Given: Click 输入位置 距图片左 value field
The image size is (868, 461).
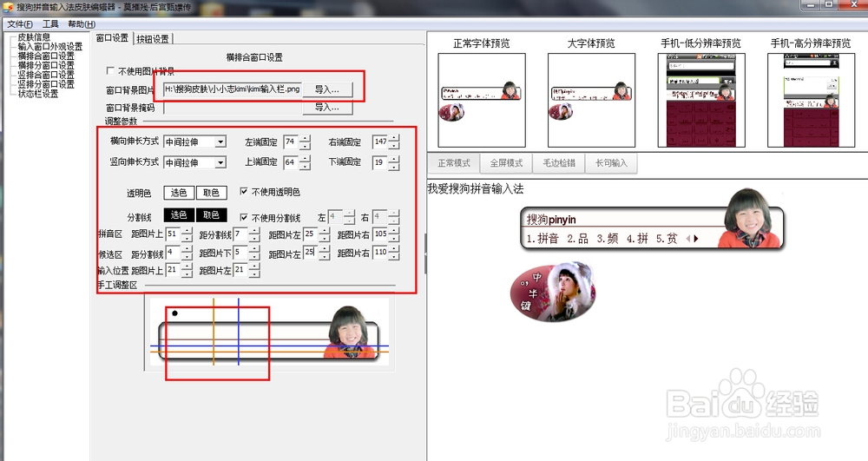Looking at the screenshot, I should [x=240, y=271].
